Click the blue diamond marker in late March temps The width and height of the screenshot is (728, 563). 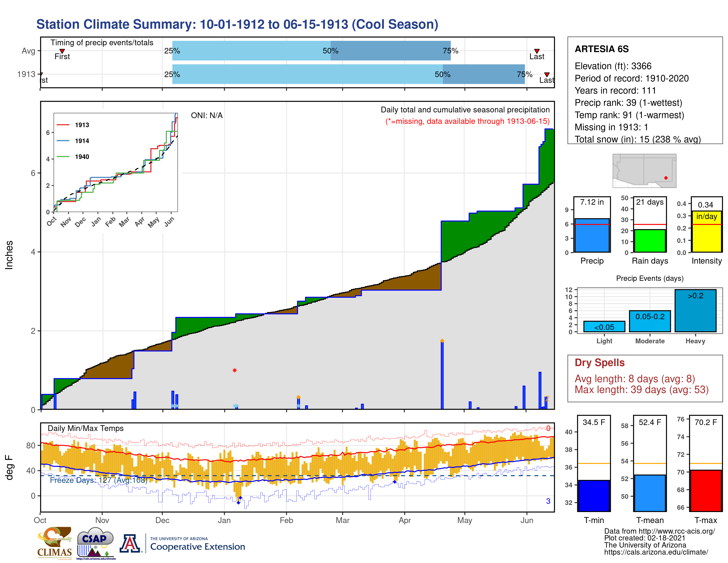[x=395, y=482]
